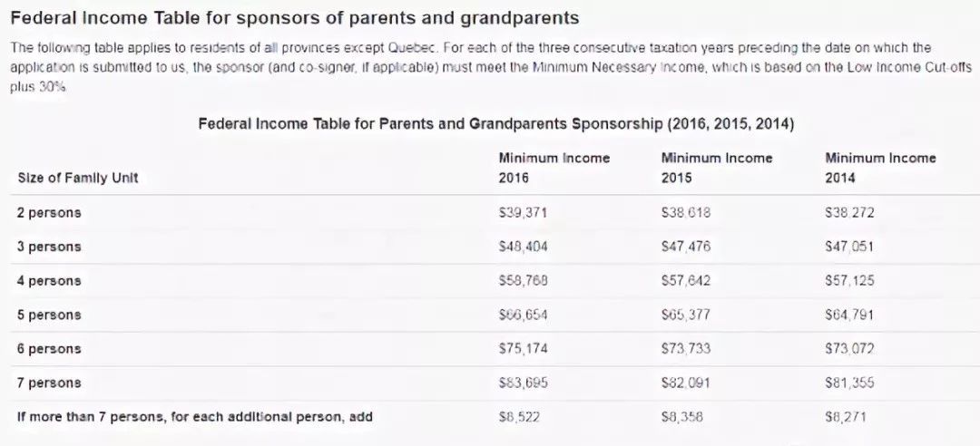Screen dimensions: 980x446
Task: Click the 7 persons row label
Action: [49, 383]
